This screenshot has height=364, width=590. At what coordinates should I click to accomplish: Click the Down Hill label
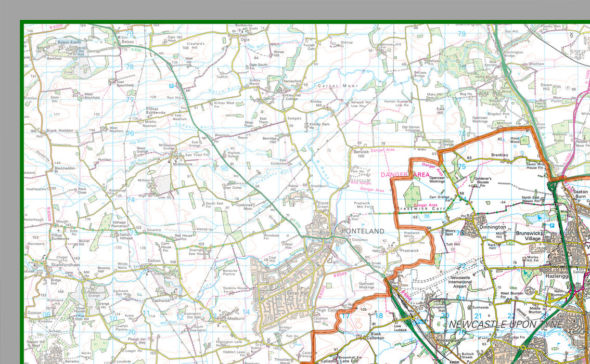[546, 87]
